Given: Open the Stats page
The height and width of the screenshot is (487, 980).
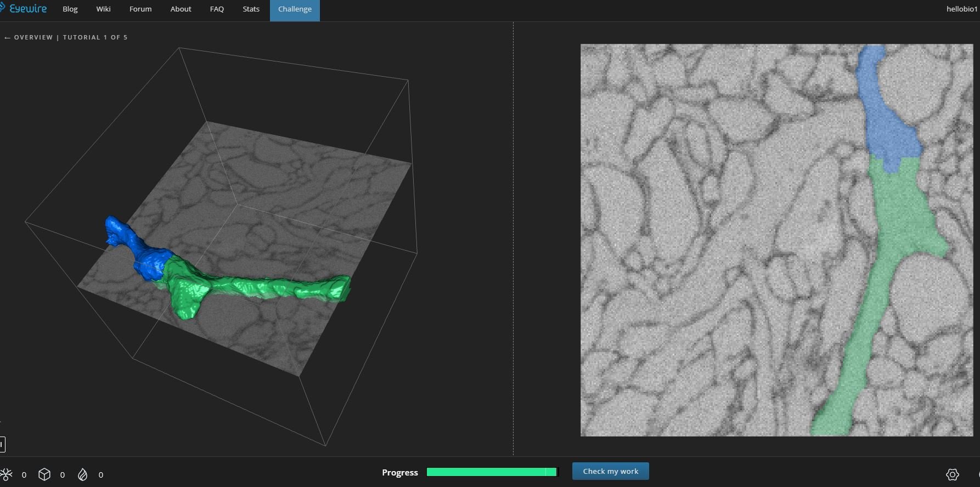Looking at the screenshot, I should click(251, 9).
